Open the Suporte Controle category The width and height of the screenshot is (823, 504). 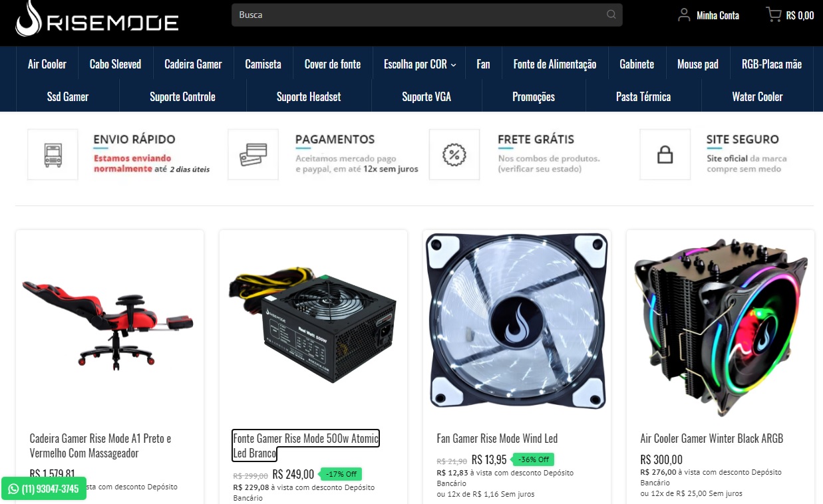(x=182, y=96)
